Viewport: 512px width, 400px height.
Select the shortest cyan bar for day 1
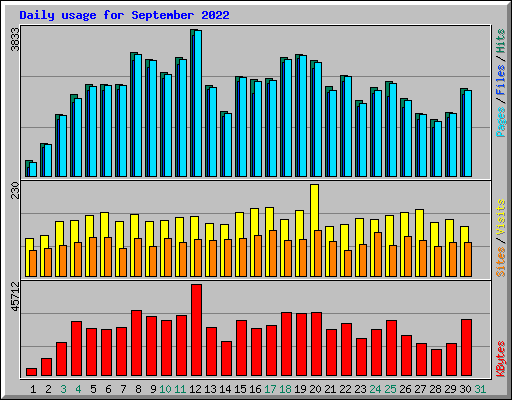click(33, 170)
